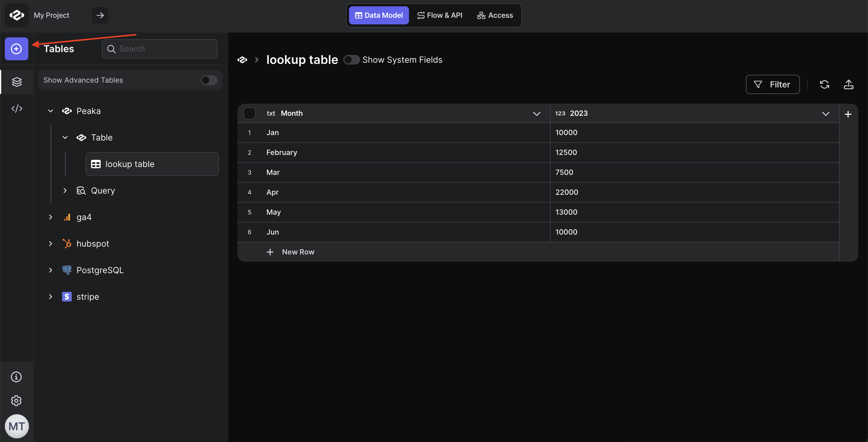Add a New Row to the table
868x442 pixels.
tap(291, 252)
